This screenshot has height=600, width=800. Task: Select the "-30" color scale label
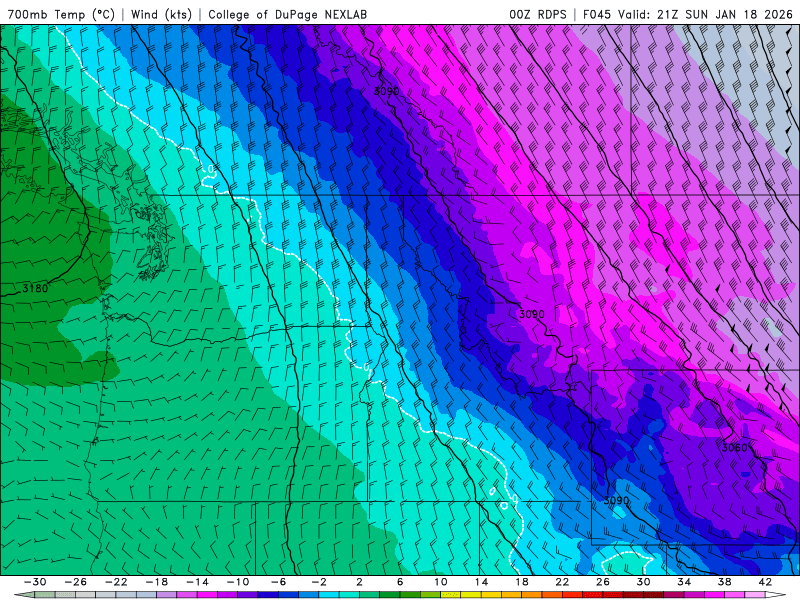(35, 582)
